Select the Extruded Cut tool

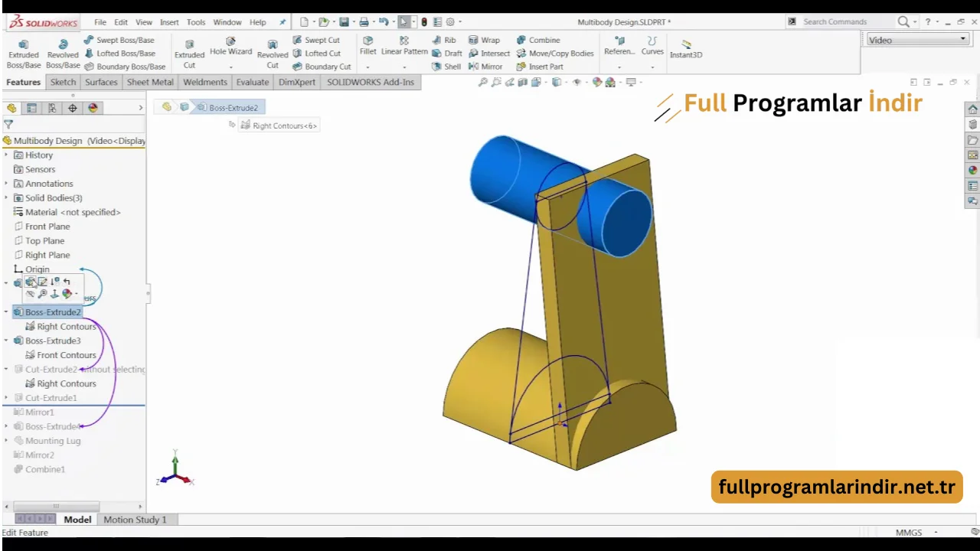point(189,54)
